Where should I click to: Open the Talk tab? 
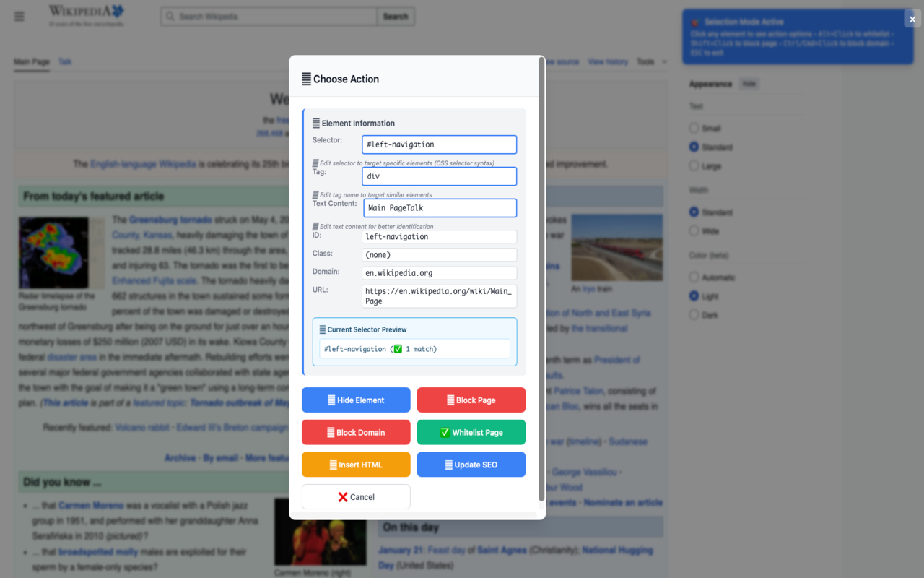click(x=65, y=62)
